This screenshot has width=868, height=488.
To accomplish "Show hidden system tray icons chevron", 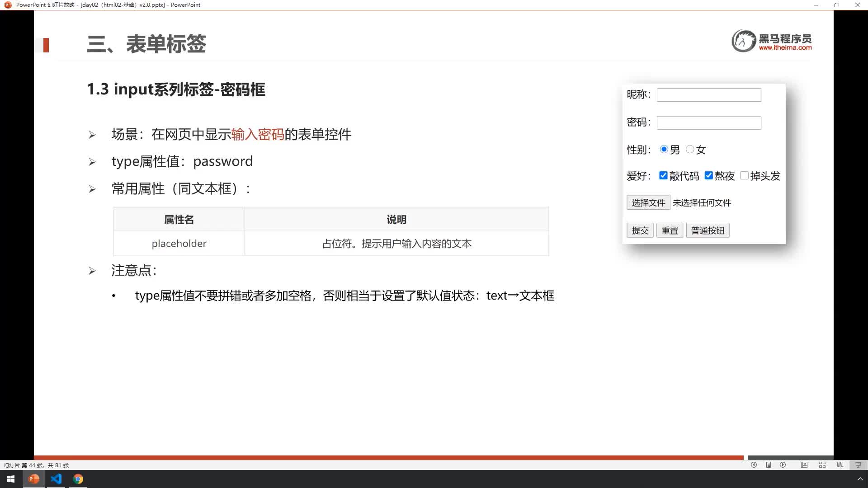I will pos(860,479).
